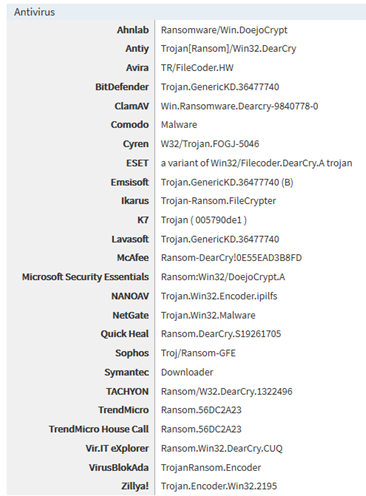Select the ESET Filecoder.DearCry.A trojan text
366x496 pixels.
point(256,163)
